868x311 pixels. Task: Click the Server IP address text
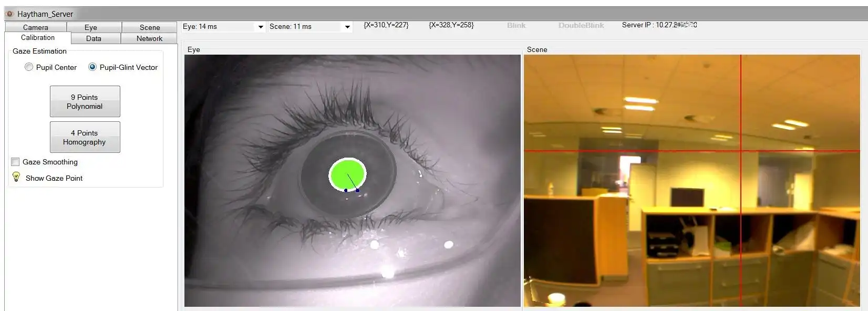coord(659,25)
